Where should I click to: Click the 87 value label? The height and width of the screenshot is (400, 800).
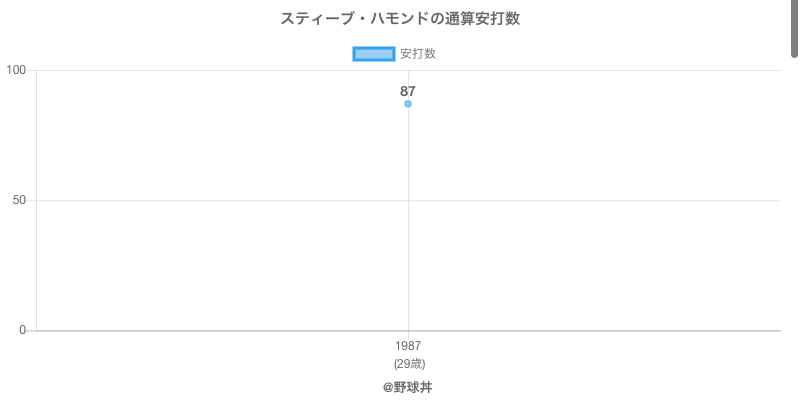pyautogui.click(x=408, y=91)
